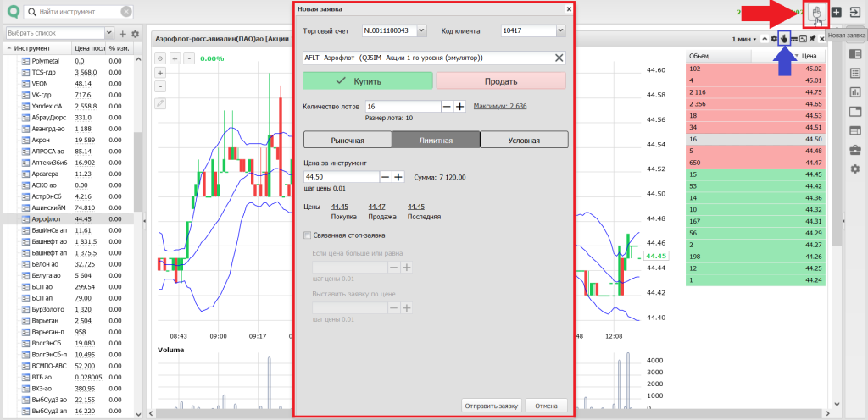Click the logout arrow icon at top right

coord(854,13)
